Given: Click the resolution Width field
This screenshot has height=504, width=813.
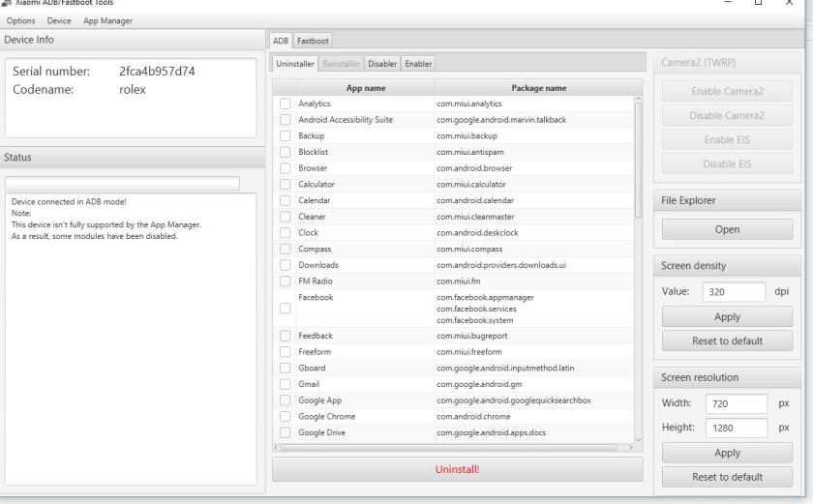Looking at the screenshot, I should pos(738,403).
